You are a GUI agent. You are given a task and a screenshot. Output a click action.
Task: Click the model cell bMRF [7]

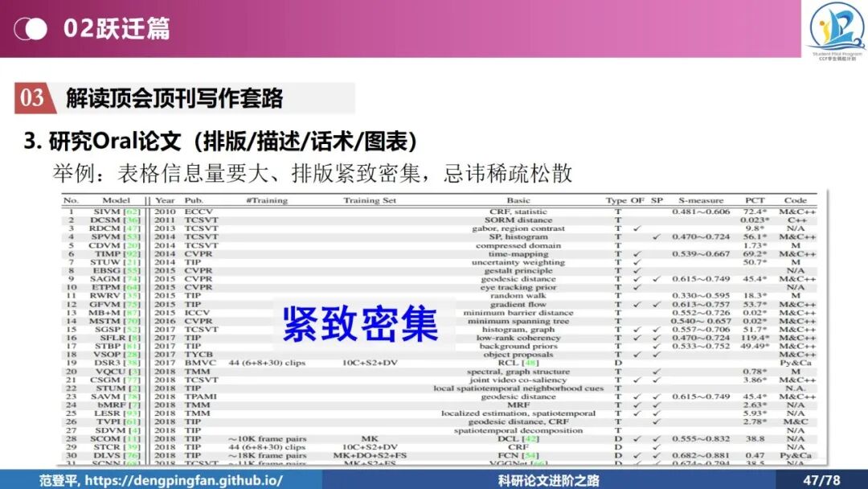119,405
